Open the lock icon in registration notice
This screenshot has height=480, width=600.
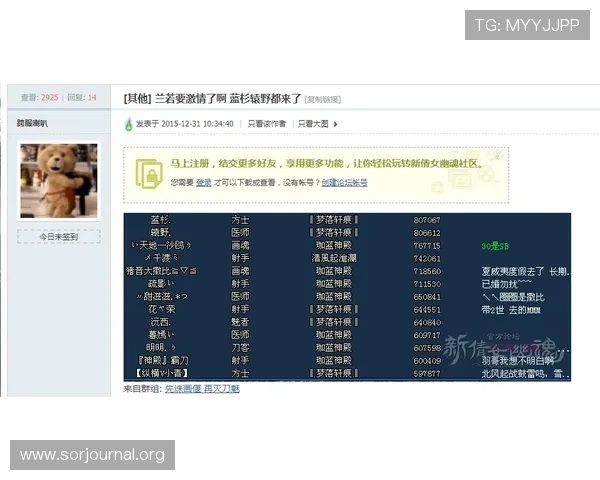(x=149, y=174)
